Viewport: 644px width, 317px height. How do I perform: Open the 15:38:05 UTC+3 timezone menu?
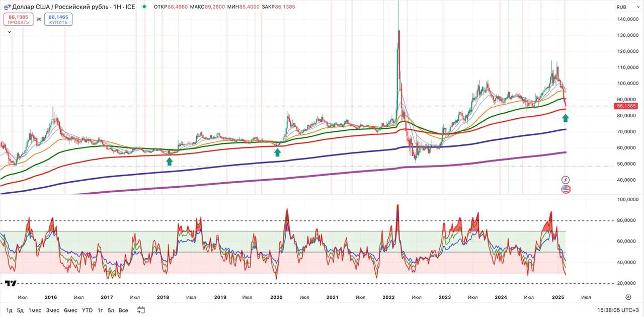click(x=618, y=310)
